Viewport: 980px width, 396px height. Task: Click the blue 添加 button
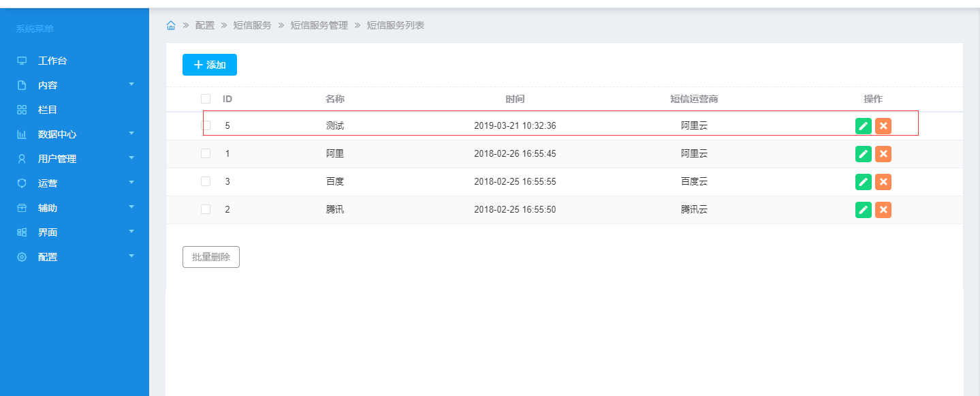[x=210, y=65]
